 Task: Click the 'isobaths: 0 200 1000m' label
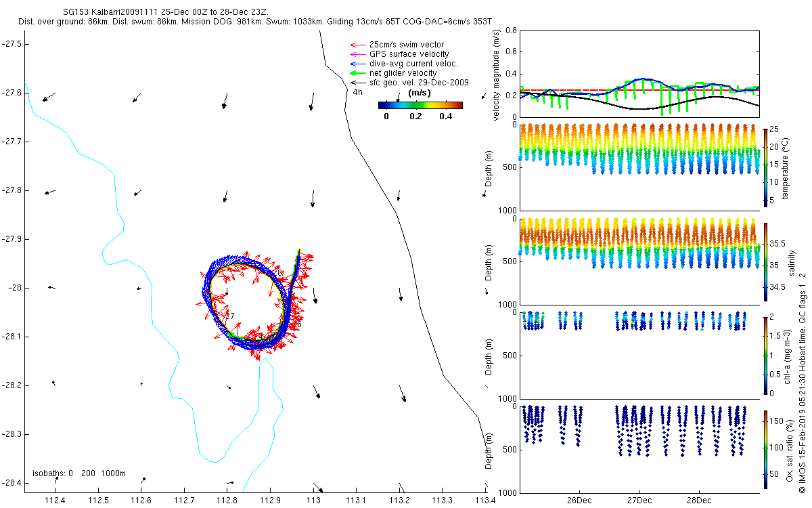(x=78, y=473)
